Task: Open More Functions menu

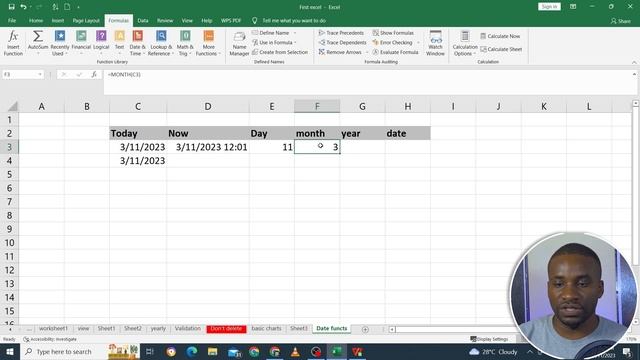Action: pos(208,43)
